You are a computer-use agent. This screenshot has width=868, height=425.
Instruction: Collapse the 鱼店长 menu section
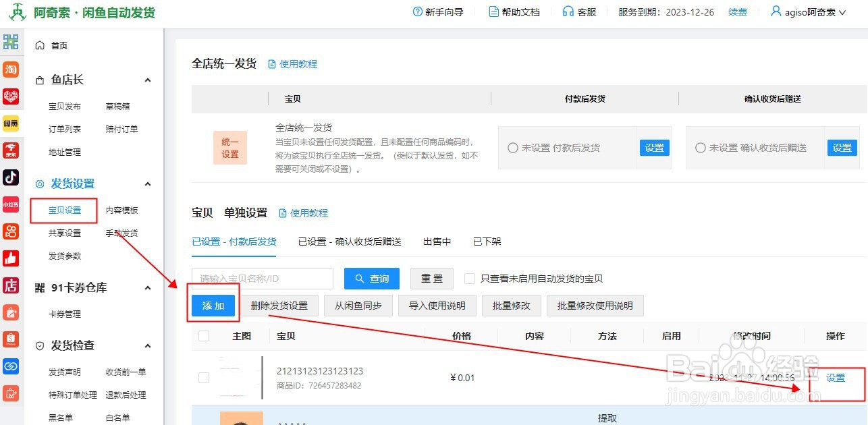[x=148, y=80]
